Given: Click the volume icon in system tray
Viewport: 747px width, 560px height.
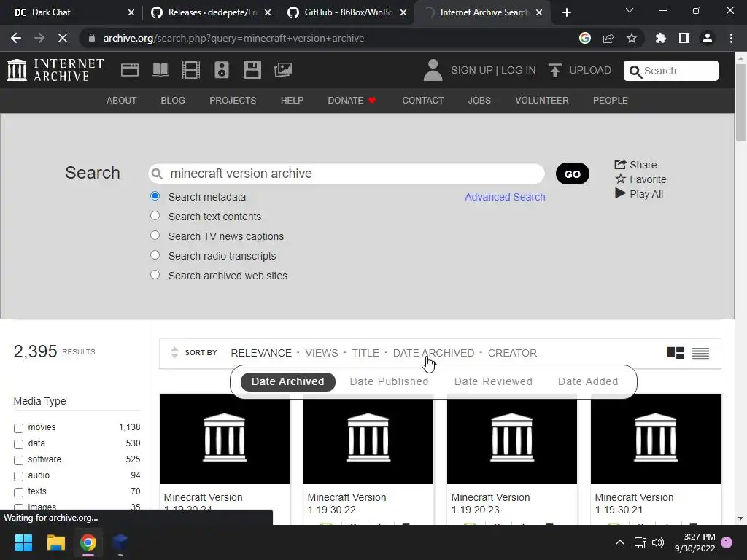Looking at the screenshot, I should tap(658, 542).
